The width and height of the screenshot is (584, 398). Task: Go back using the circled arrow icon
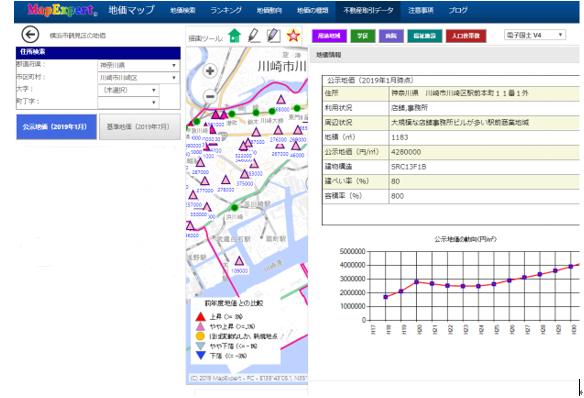point(30,35)
